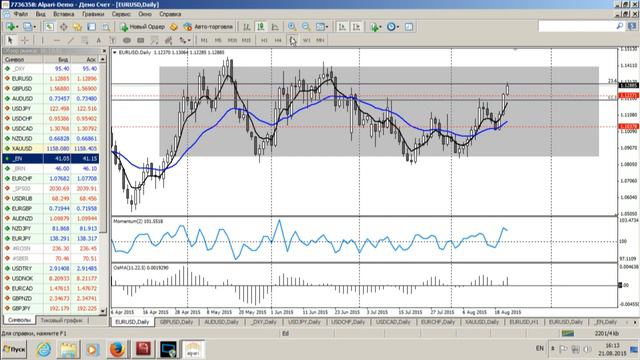Switch to EURUSD,H1 chart tab
The height and width of the screenshot is (360, 640).
pyautogui.click(x=524, y=322)
